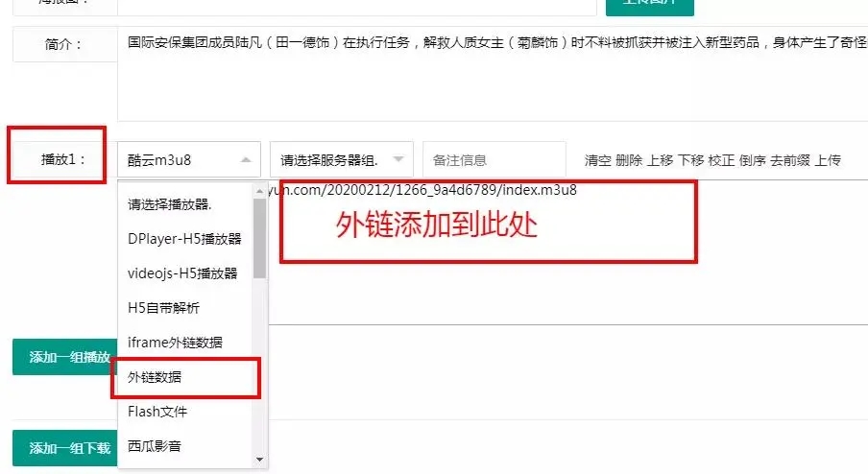
Task: Click the 添加一组下载 button
Action: point(63,448)
